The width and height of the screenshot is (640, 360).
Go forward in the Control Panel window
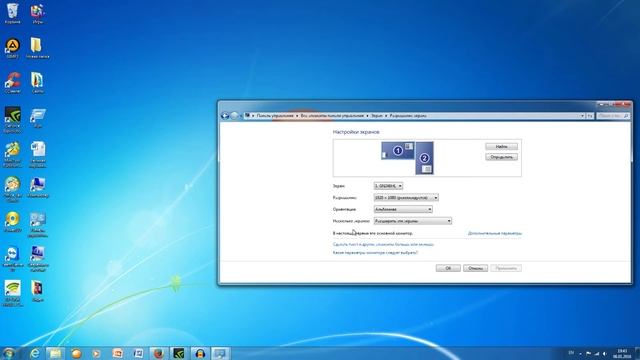[234, 116]
